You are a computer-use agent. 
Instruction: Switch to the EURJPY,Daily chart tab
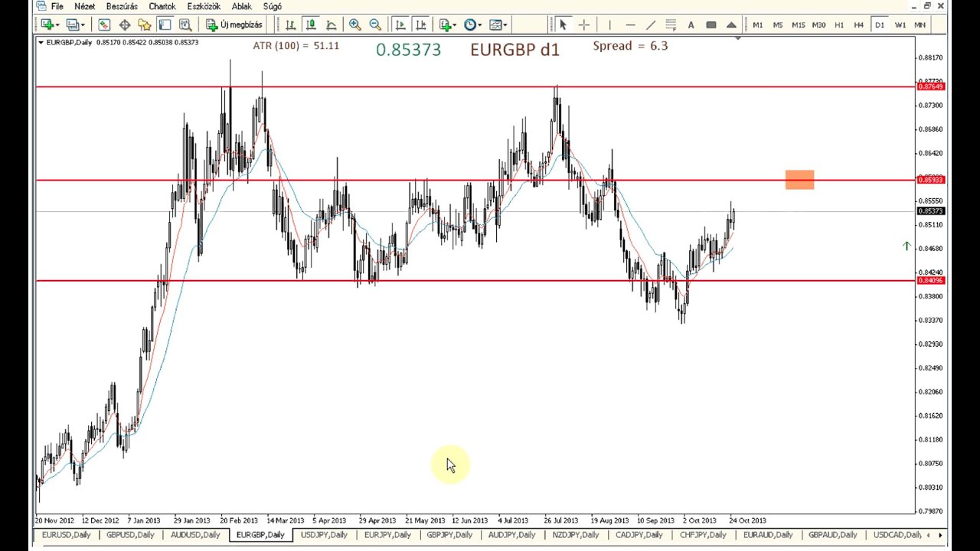click(387, 535)
